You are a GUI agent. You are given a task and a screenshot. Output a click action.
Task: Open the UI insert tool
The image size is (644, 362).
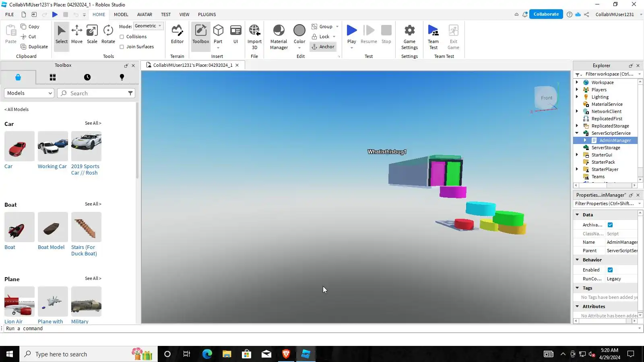click(235, 35)
